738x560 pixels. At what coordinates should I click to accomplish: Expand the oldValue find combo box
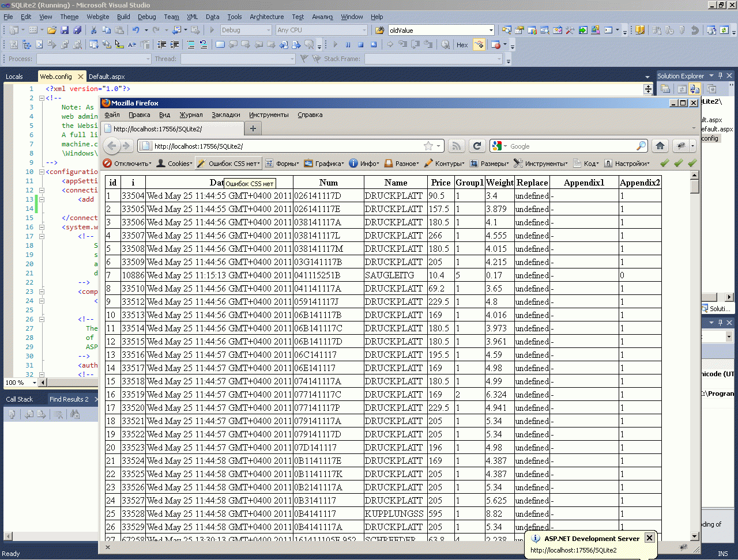click(x=491, y=30)
